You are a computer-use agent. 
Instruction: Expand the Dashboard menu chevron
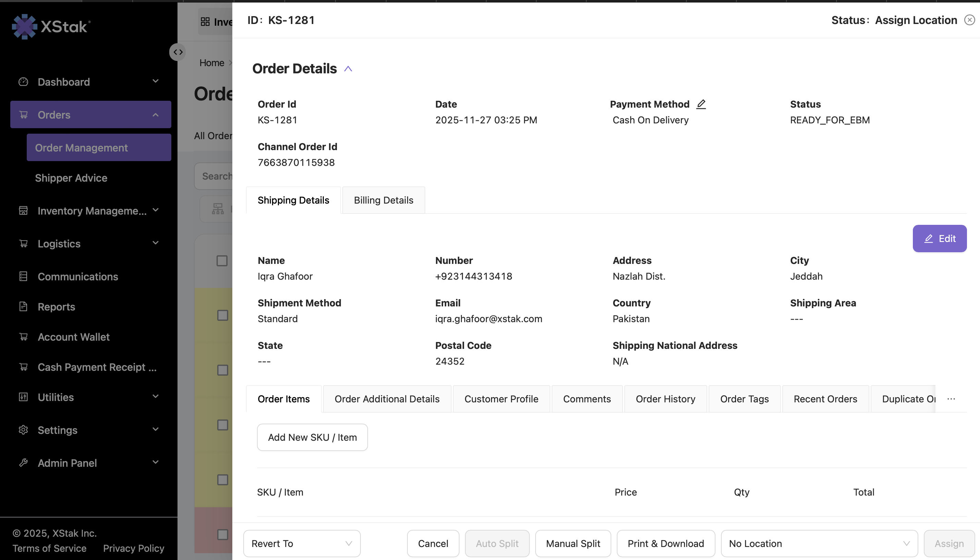pos(155,81)
